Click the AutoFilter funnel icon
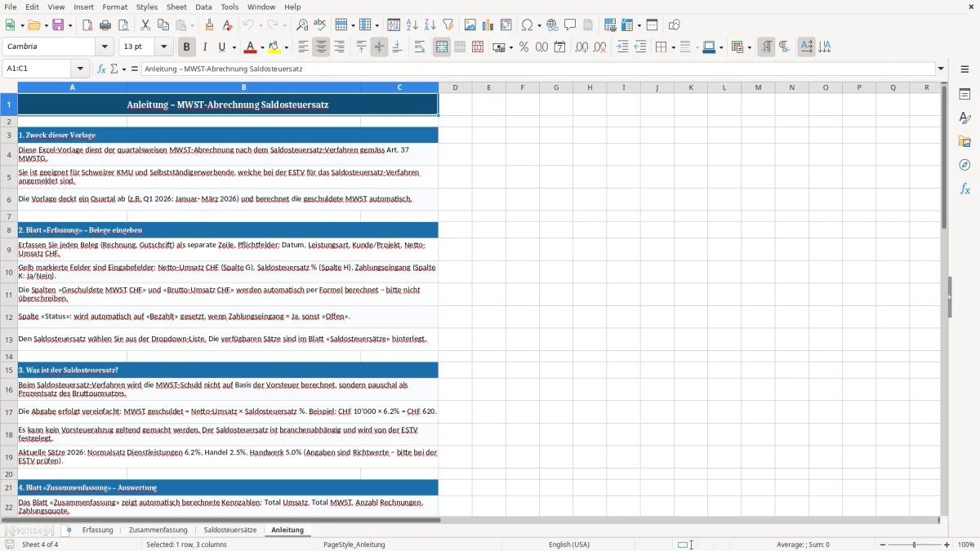The image size is (980, 551). pyautogui.click(x=448, y=25)
